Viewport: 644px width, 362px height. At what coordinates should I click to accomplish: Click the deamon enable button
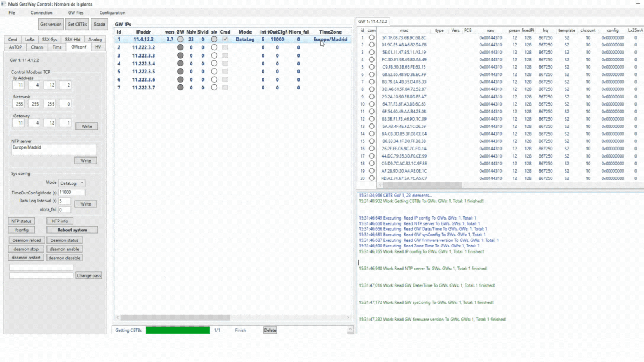pos(64,249)
